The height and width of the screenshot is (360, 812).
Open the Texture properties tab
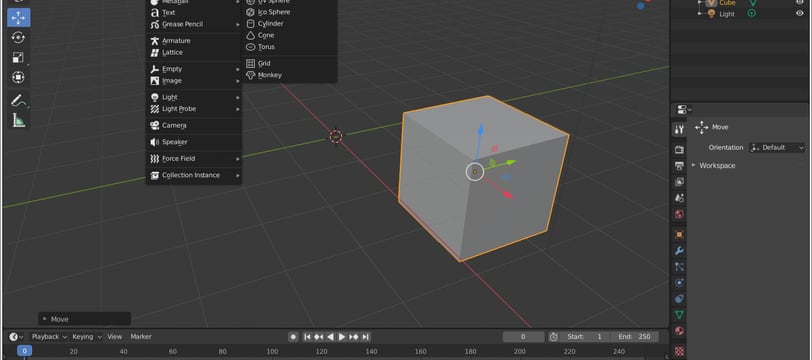pos(679,351)
